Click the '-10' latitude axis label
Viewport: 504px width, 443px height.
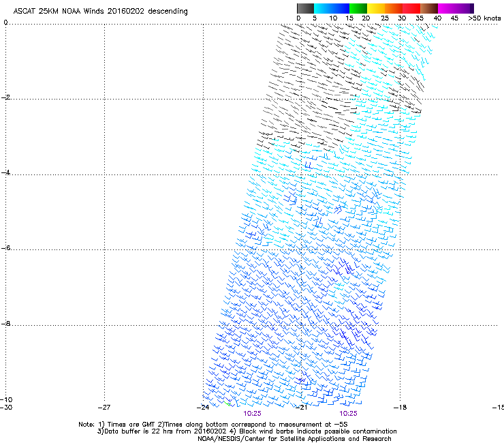point(6,399)
